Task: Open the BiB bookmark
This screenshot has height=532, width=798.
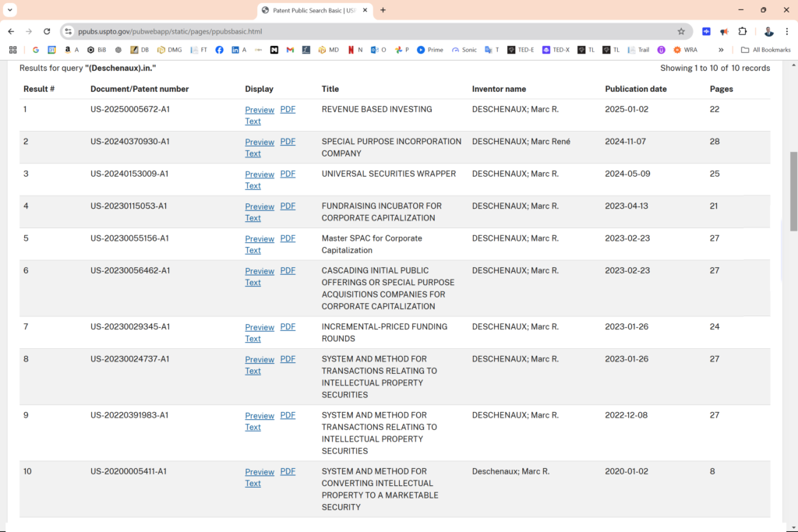Action: tap(97, 50)
